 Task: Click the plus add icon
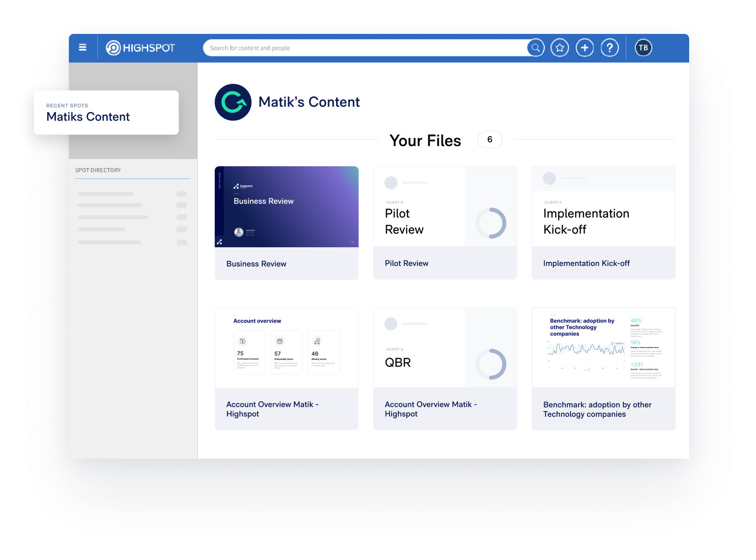pos(585,48)
